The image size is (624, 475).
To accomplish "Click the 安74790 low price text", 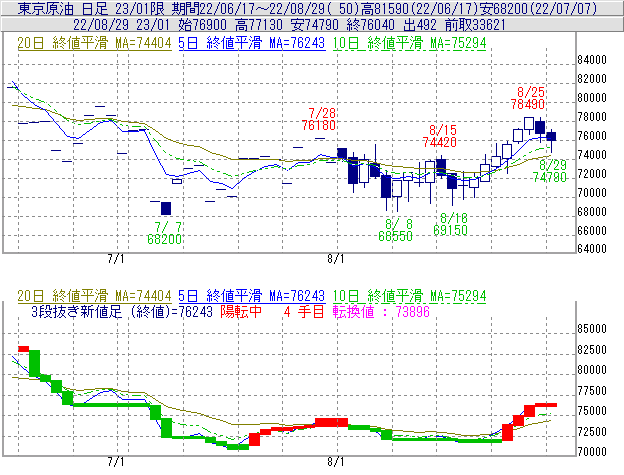I will point(315,25).
